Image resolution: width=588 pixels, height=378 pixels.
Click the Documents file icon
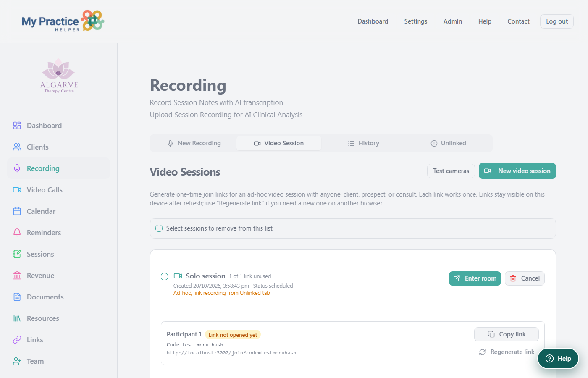(x=17, y=297)
